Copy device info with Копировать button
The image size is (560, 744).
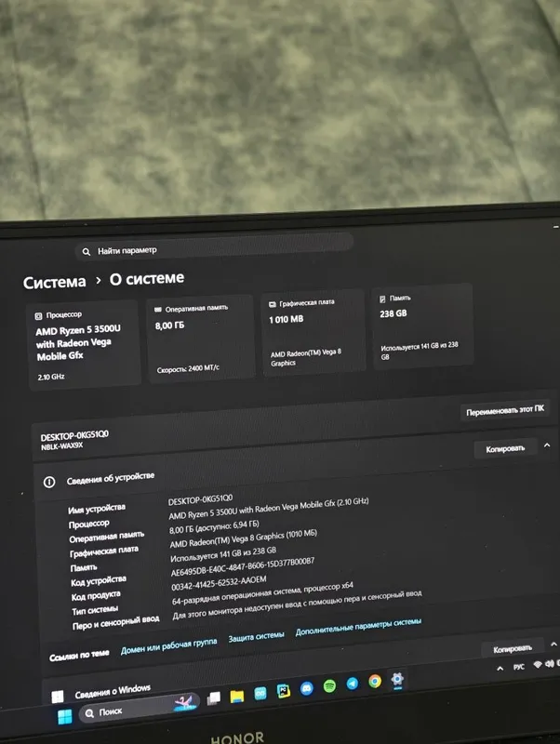point(505,448)
